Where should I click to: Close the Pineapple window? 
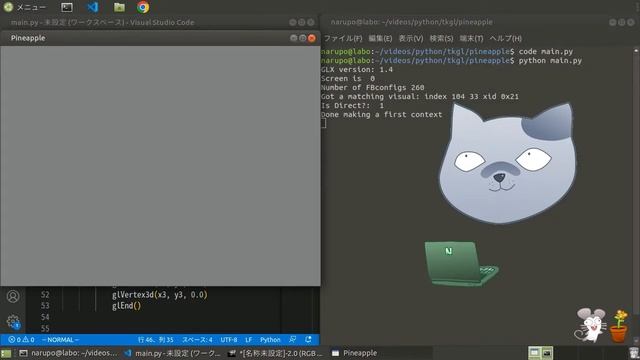(312, 38)
